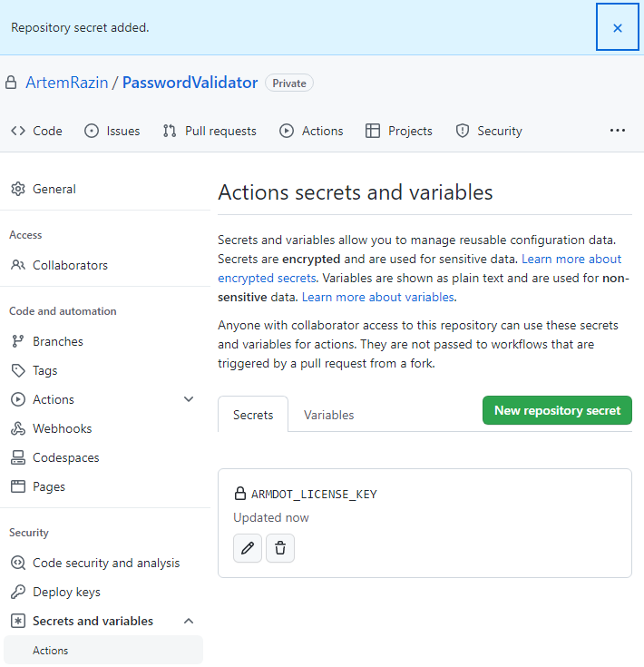Select the Secrets tab

tap(253, 415)
